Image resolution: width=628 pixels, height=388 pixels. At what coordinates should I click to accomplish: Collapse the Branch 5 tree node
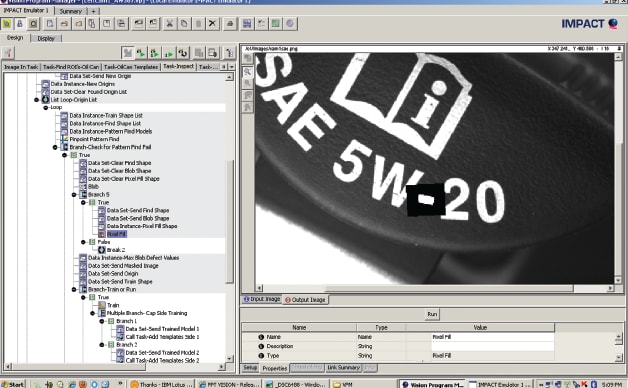(74, 195)
